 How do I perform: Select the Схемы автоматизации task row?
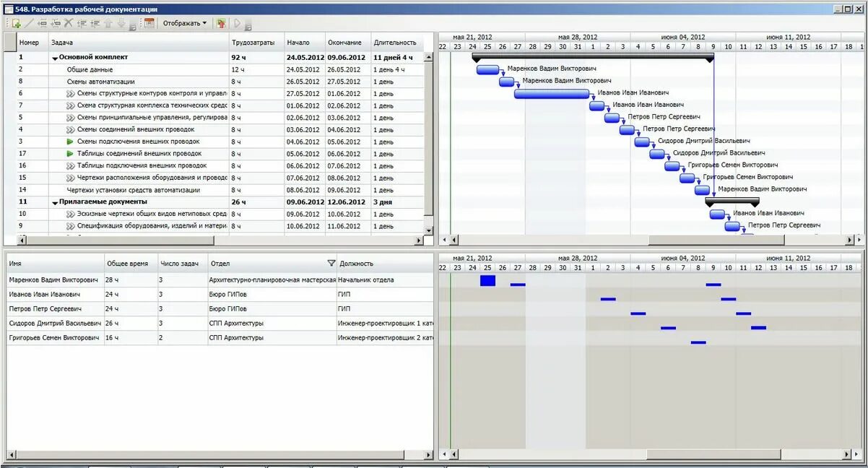click(x=220, y=82)
